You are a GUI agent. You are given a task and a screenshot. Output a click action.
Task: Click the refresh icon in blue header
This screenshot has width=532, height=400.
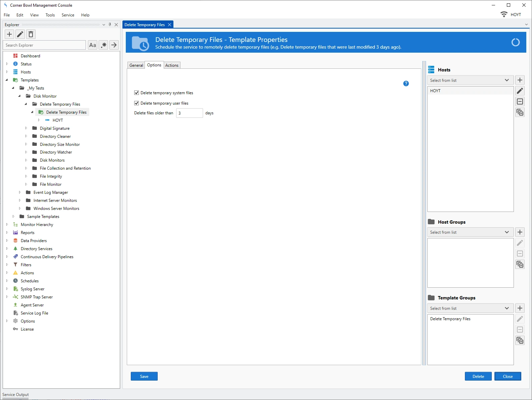tap(515, 42)
